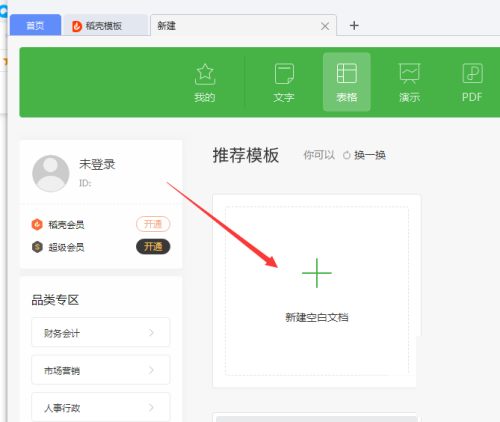Select the 表格 spreadsheet icon
The width and height of the screenshot is (500, 422).
(347, 73)
